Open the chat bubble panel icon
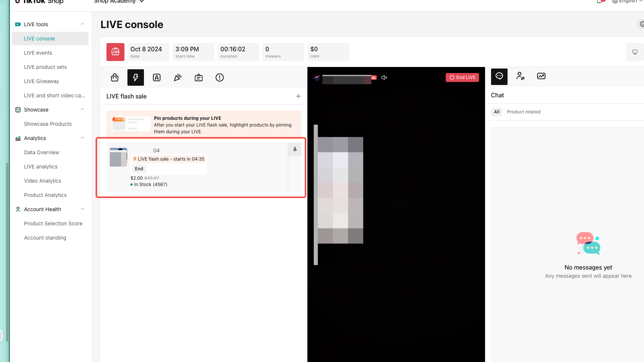The image size is (644, 362). [499, 76]
